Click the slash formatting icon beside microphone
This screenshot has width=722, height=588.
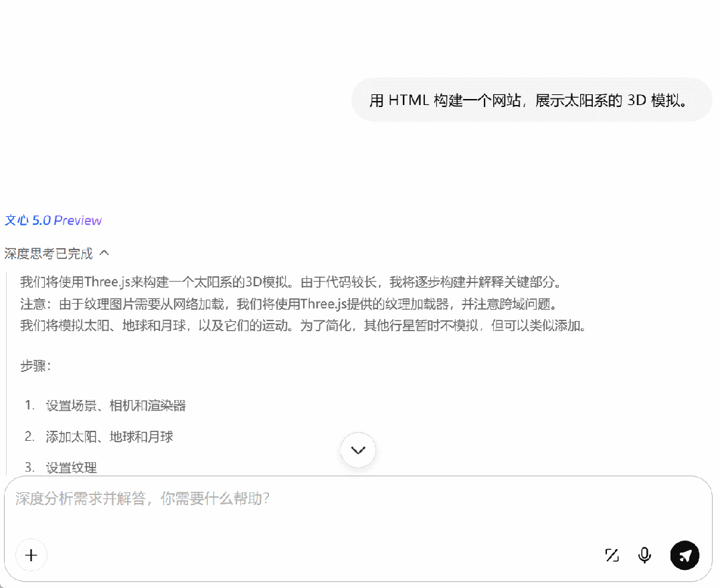coord(612,555)
